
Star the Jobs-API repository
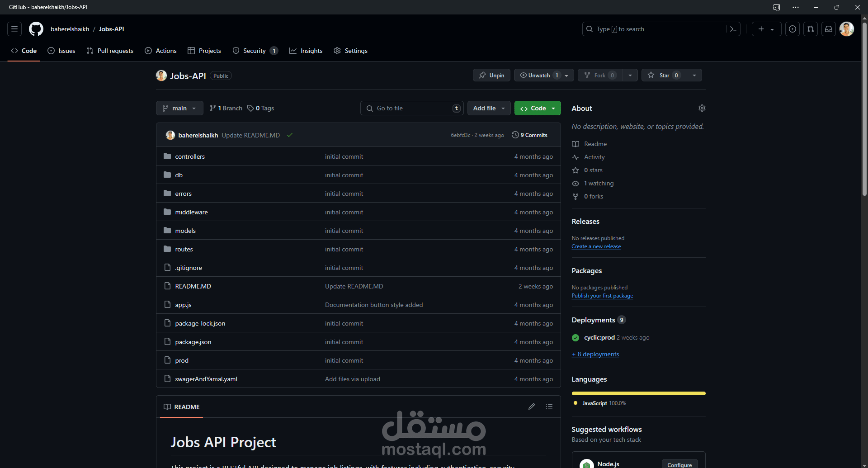point(664,75)
